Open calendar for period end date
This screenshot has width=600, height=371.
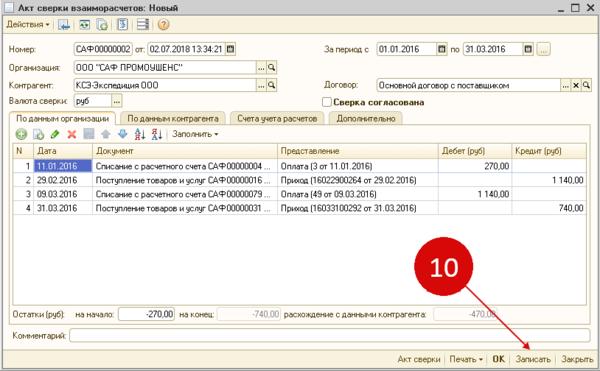coord(528,49)
